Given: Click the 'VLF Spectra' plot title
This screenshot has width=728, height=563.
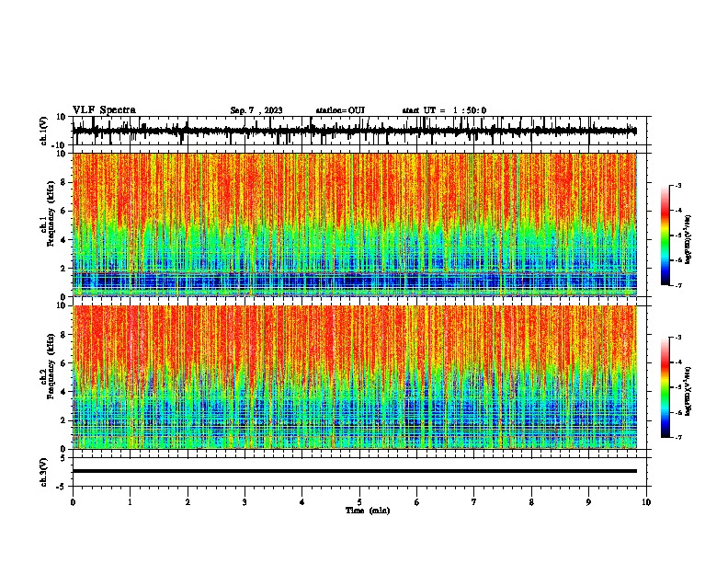Looking at the screenshot, I should pos(104,110).
